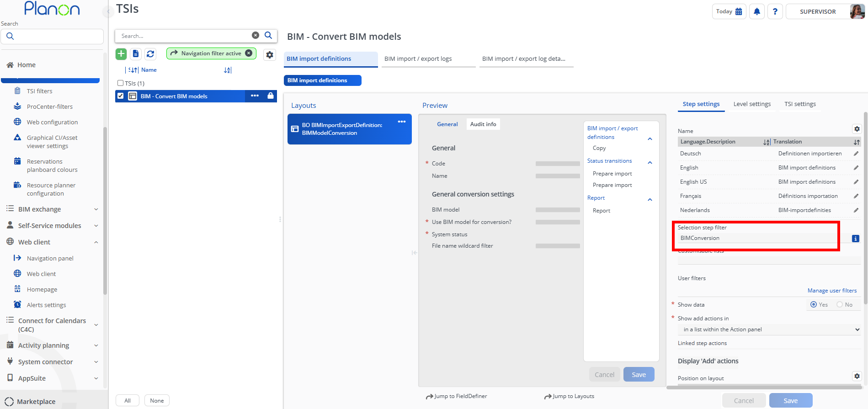
Task: Click the sidebar Search input
Action: pyautogui.click(x=52, y=37)
